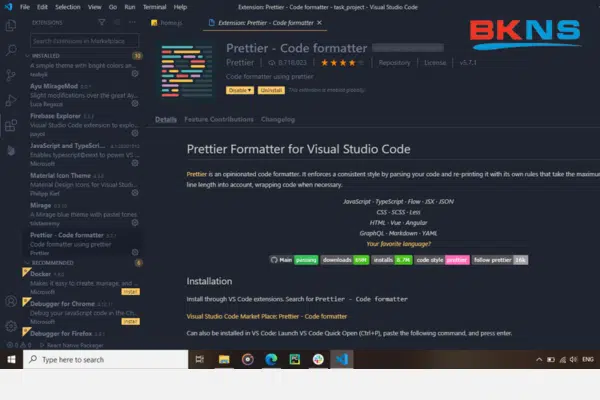
Task: Open the Windows Start menu
Action: pyautogui.click(x=11, y=359)
